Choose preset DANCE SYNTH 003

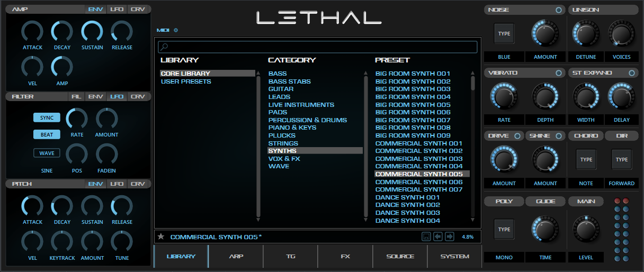pyautogui.click(x=408, y=213)
